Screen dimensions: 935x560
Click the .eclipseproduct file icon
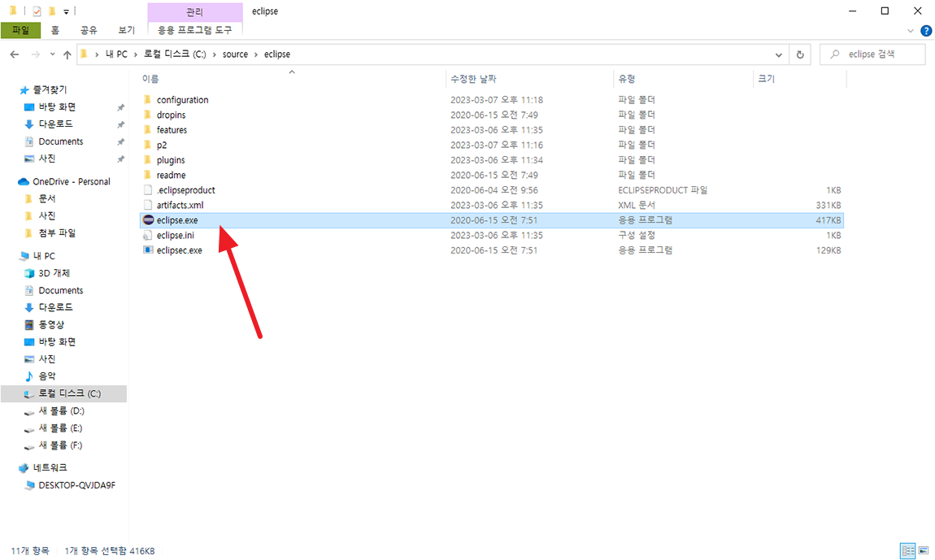[x=148, y=190]
